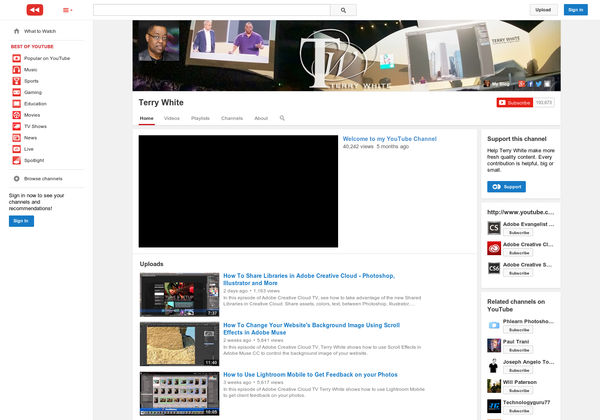Switch to the Playlists tab

click(200, 118)
